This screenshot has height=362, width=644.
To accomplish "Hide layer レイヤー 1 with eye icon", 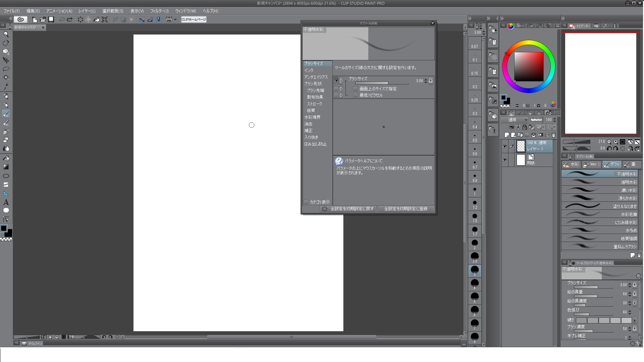I will point(504,146).
